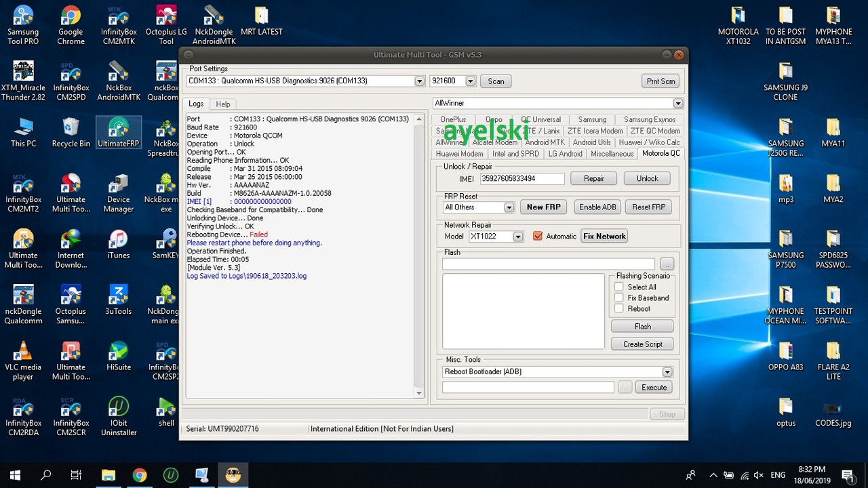Open InfinityBox CM2MTK desktop shortcut

tap(119, 25)
